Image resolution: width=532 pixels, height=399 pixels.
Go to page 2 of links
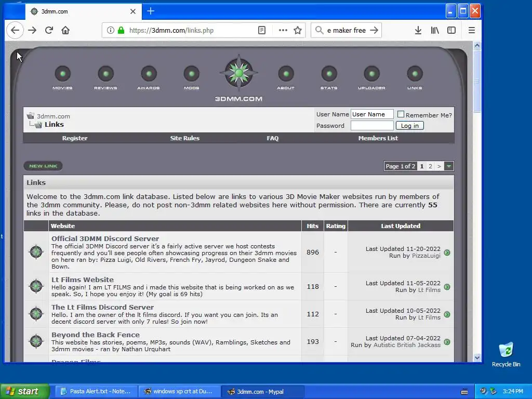pos(430,166)
